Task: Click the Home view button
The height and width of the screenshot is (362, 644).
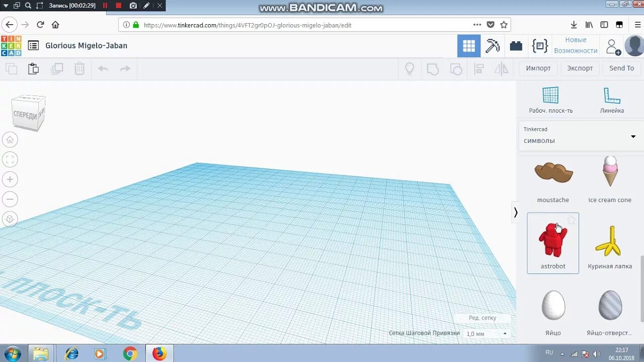Action: point(10,140)
